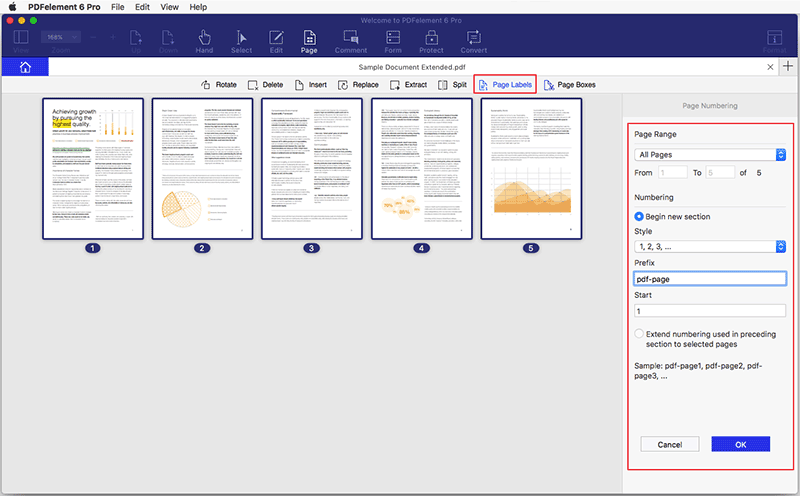800x496 pixels.
Task: Click Split in page toolbar
Action: [x=452, y=85]
